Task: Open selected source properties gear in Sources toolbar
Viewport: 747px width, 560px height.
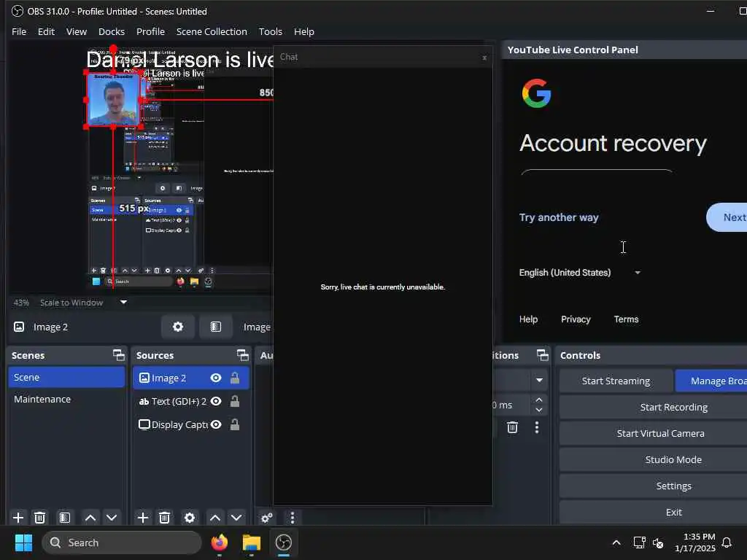Action: pos(189,517)
